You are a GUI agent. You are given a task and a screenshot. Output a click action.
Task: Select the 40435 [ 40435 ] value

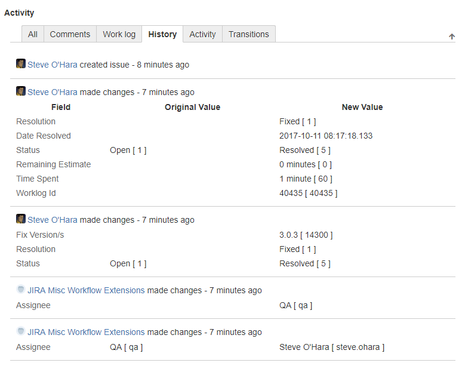[x=308, y=193]
